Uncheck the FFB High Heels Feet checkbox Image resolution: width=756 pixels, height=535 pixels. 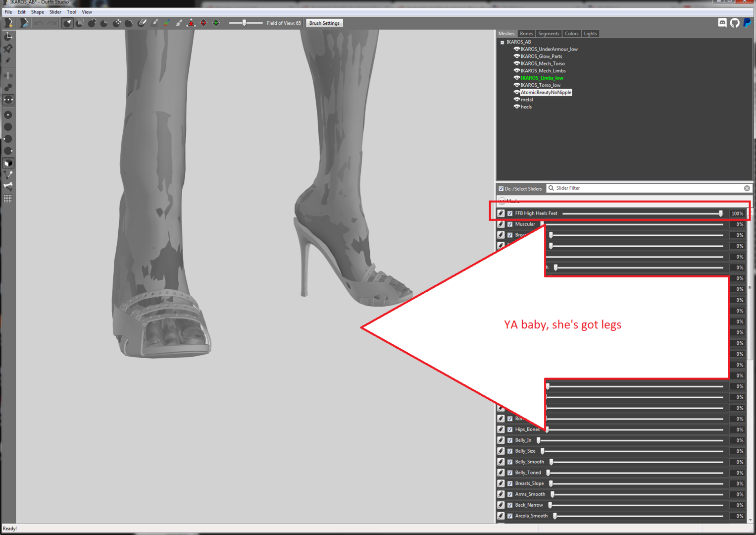pos(510,214)
